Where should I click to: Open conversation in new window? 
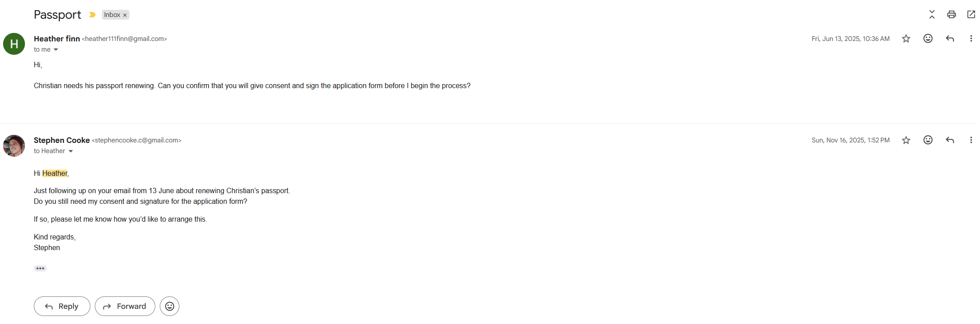coord(971,15)
